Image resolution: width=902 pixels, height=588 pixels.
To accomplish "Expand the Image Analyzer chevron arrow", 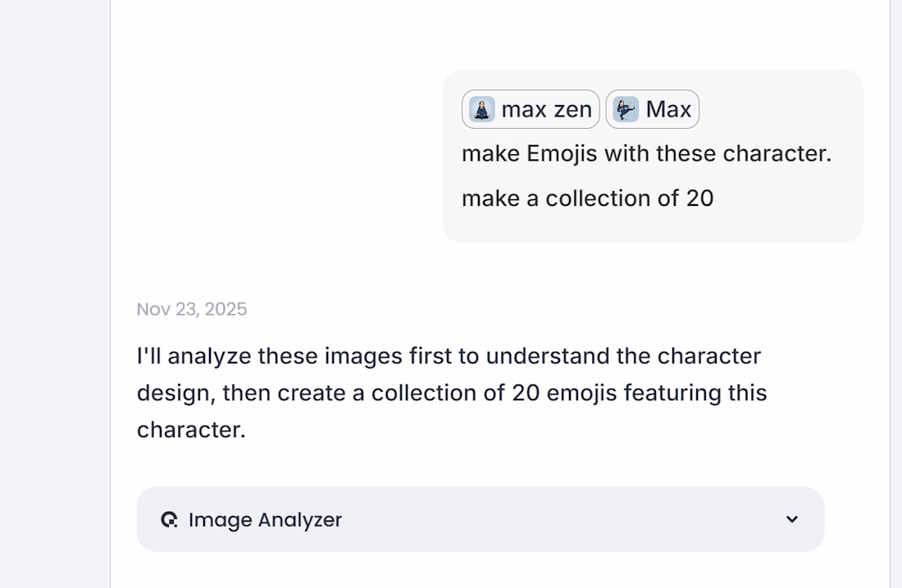I will tap(791, 519).
